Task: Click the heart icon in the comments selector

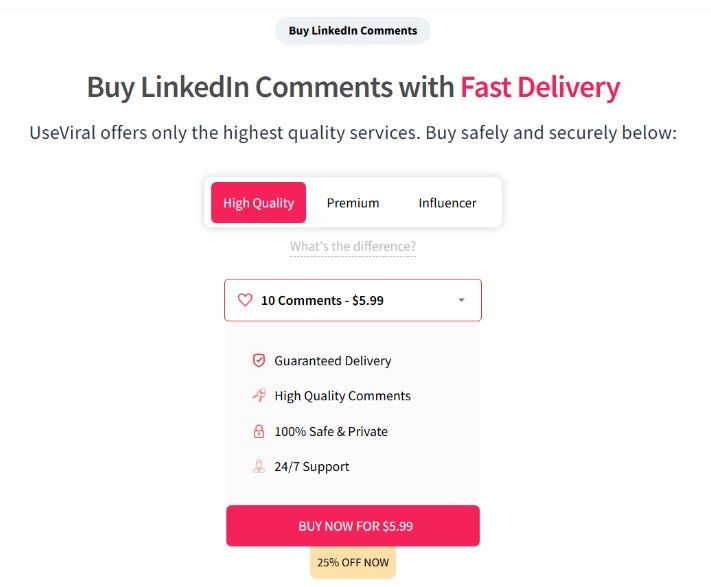Action: coord(245,300)
